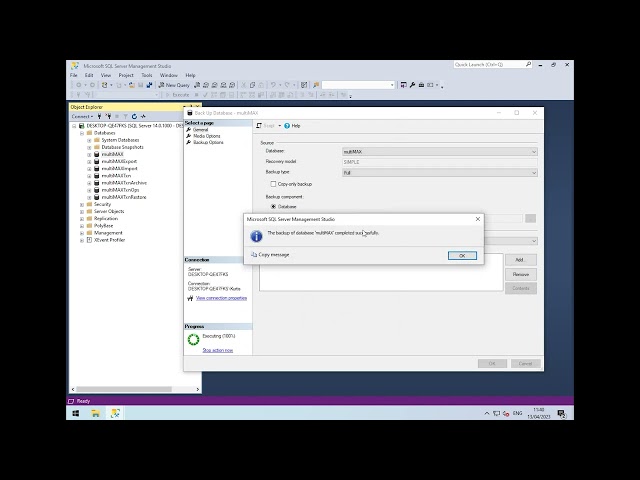640x480 pixels.
Task: Open the Window menu
Action: 169,76
